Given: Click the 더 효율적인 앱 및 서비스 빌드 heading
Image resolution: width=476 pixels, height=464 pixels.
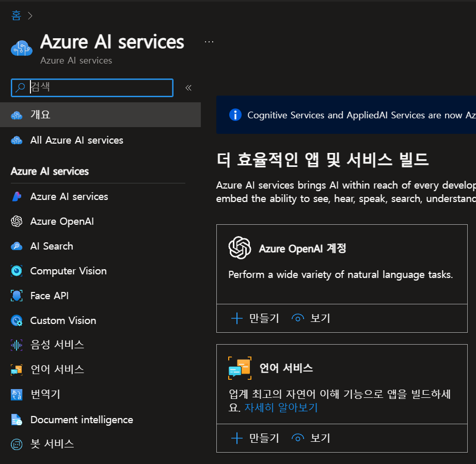Looking at the screenshot, I should click(323, 160).
